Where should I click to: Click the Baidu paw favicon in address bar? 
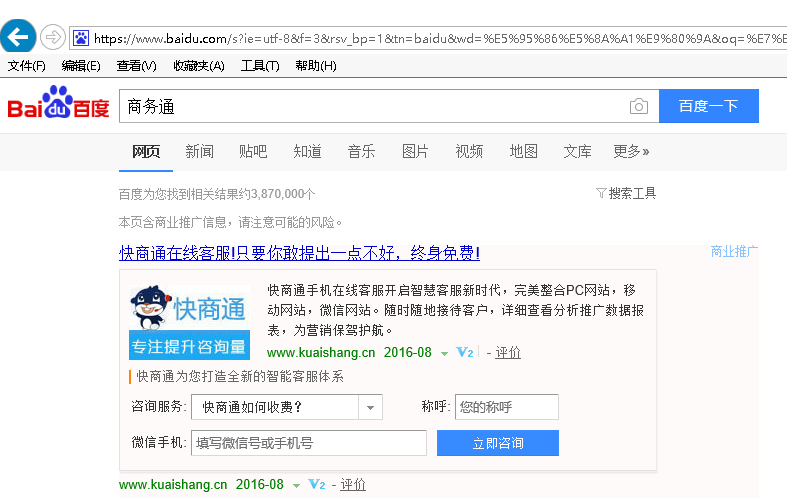coord(81,38)
